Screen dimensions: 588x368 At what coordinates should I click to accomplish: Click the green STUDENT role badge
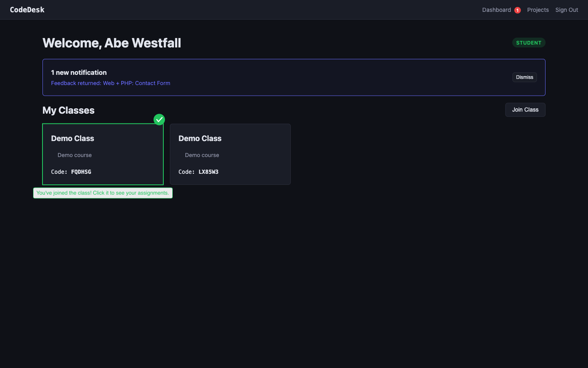(529, 43)
